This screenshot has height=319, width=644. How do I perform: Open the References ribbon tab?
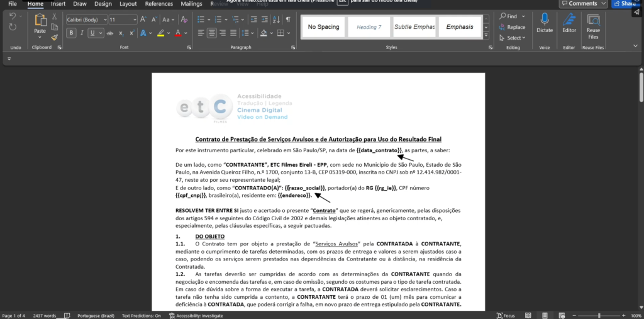pos(158,4)
